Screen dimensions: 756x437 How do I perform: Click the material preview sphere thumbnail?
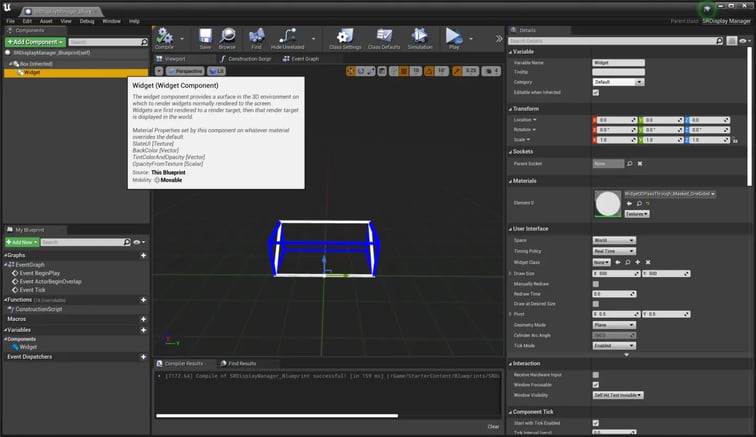609,203
